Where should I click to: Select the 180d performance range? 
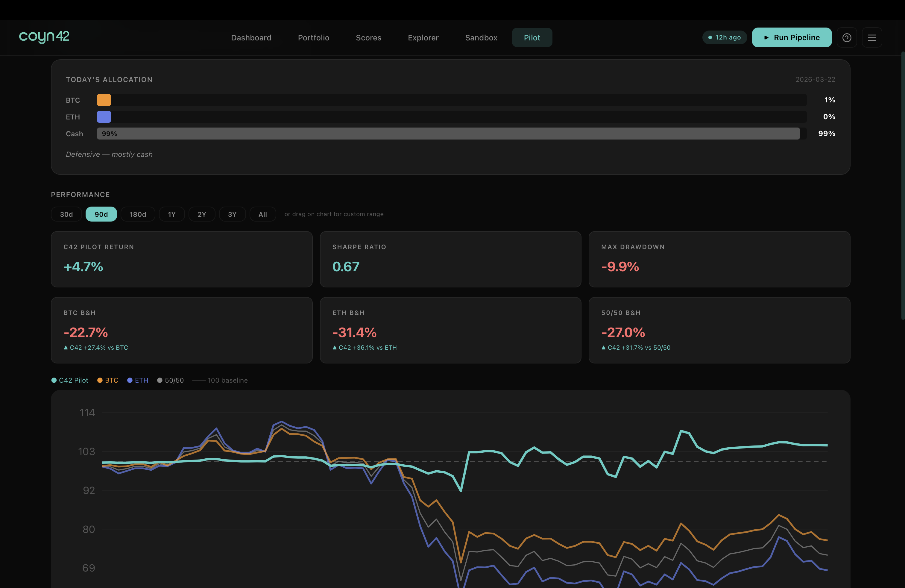coord(138,214)
